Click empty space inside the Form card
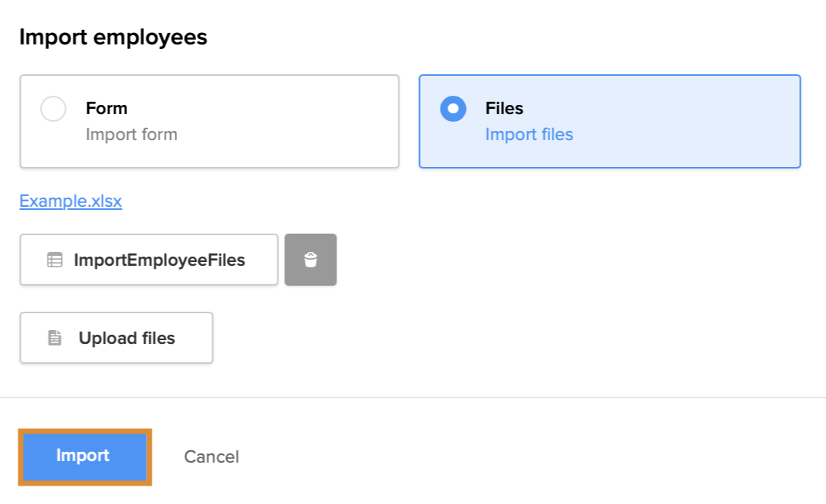 (291, 121)
